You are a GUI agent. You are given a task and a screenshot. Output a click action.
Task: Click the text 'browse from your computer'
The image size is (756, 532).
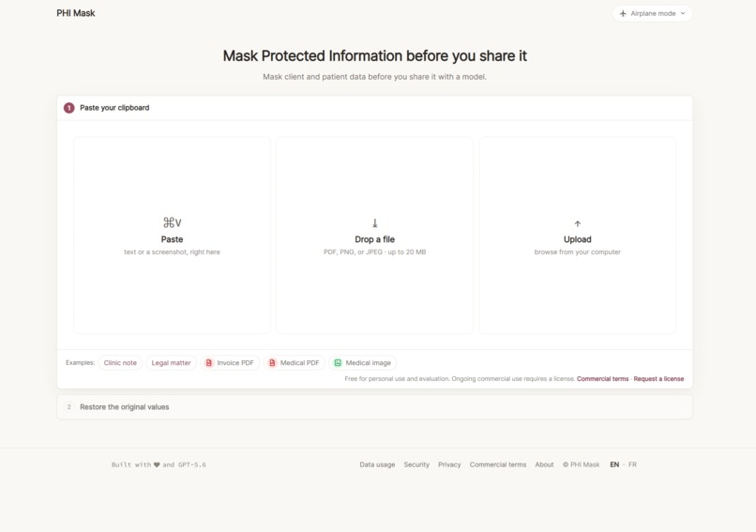(578, 251)
